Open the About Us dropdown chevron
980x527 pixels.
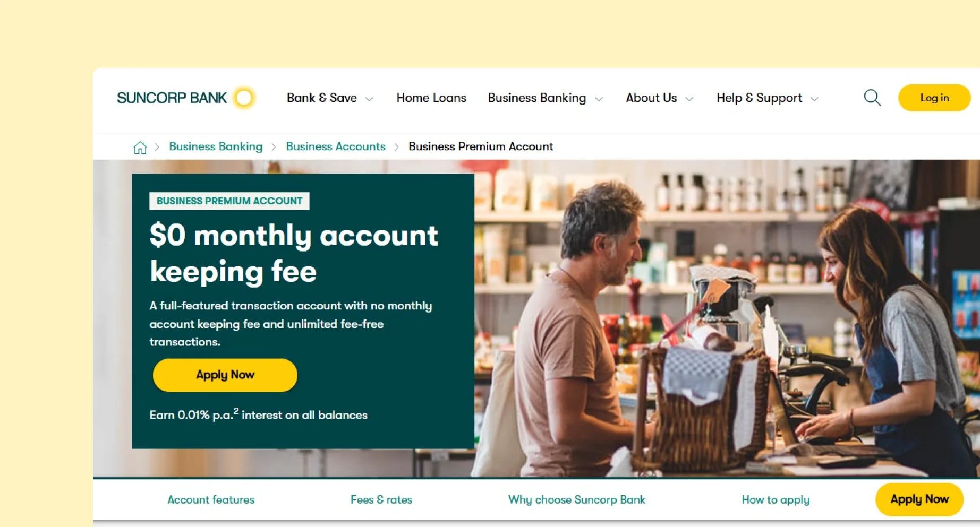coord(689,99)
